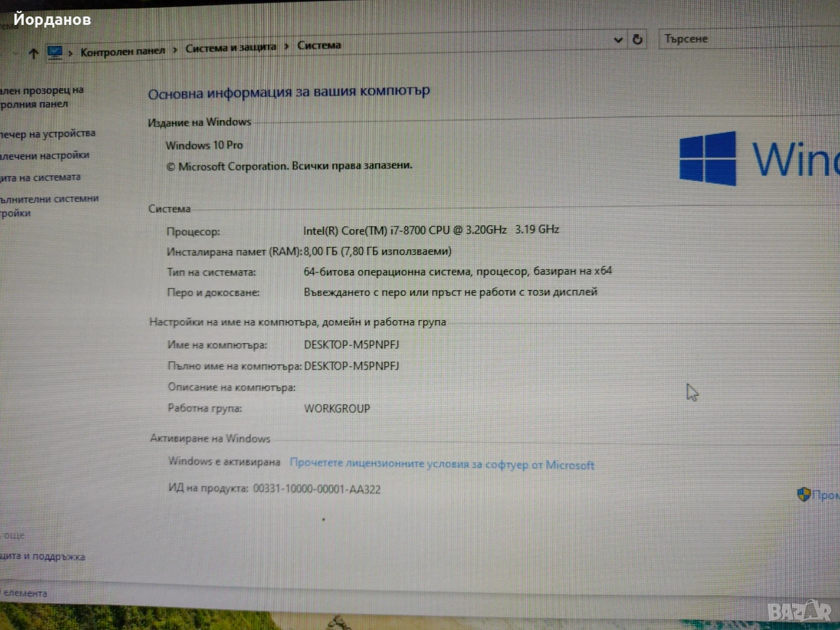Open the Control Panel home link in the sidebar
Image resolution: width=840 pixels, height=630 pixels.
[41, 97]
